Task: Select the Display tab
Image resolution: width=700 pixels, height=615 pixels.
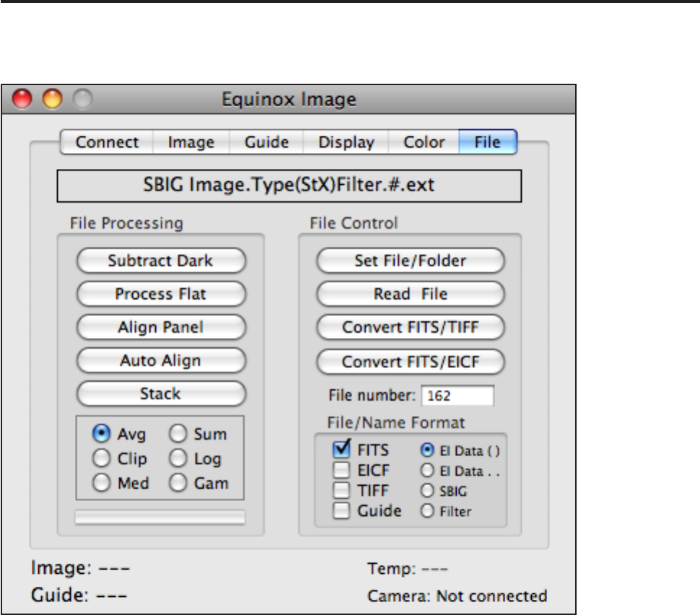Action: 346,142
